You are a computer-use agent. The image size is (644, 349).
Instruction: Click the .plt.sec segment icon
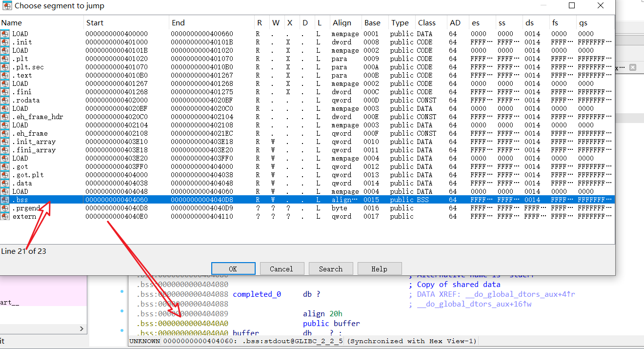pos(5,67)
